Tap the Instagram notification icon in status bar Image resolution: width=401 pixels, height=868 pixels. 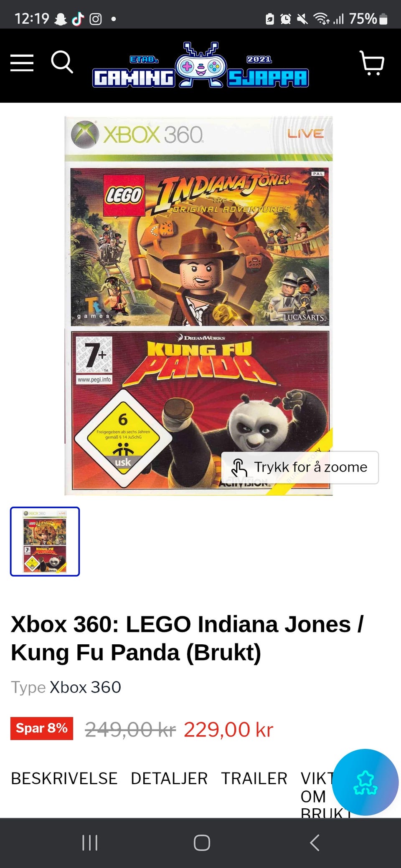[96, 19]
